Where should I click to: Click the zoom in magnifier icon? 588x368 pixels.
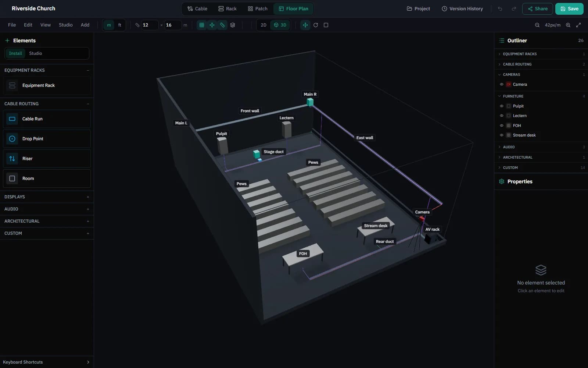(x=568, y=25)
